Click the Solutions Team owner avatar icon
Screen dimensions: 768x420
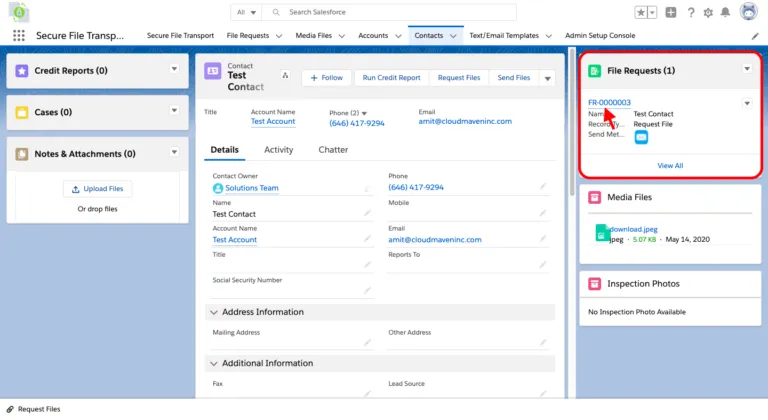pyautogui.click(x=218, y=188)
